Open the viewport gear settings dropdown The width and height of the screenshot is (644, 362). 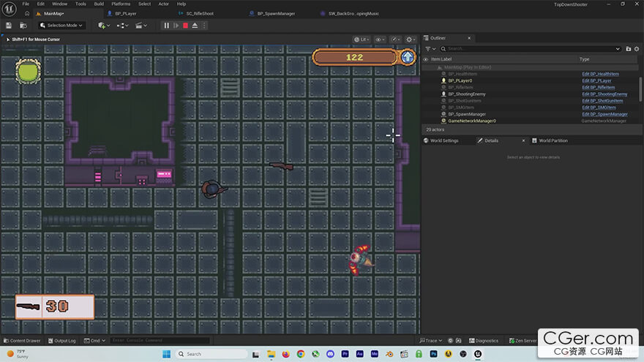pos(411,39)
